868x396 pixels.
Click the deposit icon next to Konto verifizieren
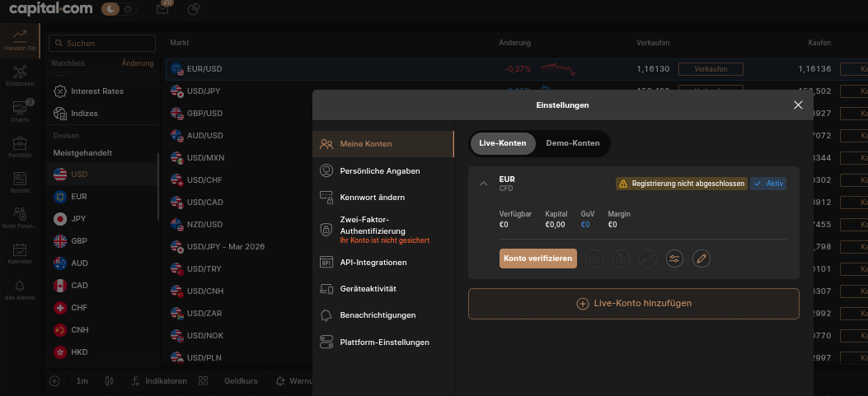point(594,259)
